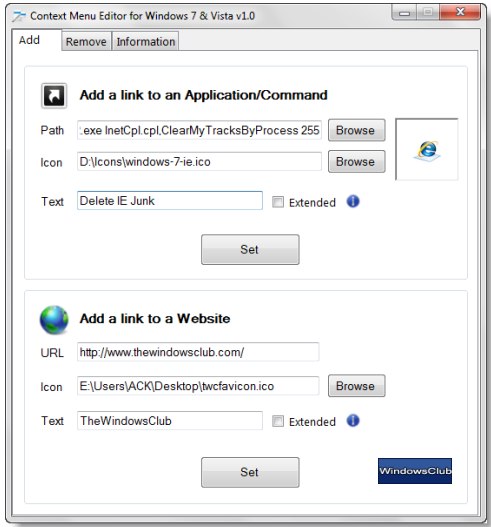Click the globe icon next to Website heading
The image size is (491, 527).
[54, 320]
